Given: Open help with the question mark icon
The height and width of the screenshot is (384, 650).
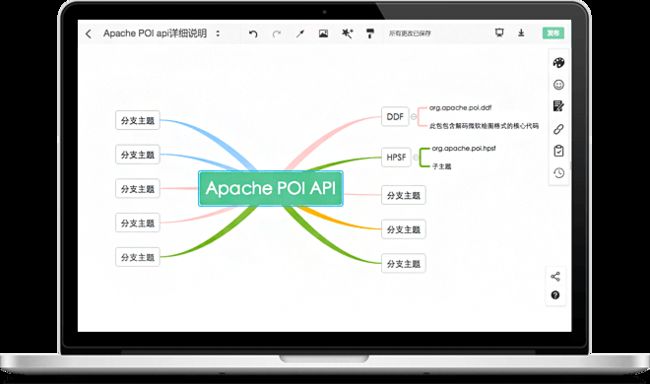Looking at the screenshot, I should pos(555,295).
